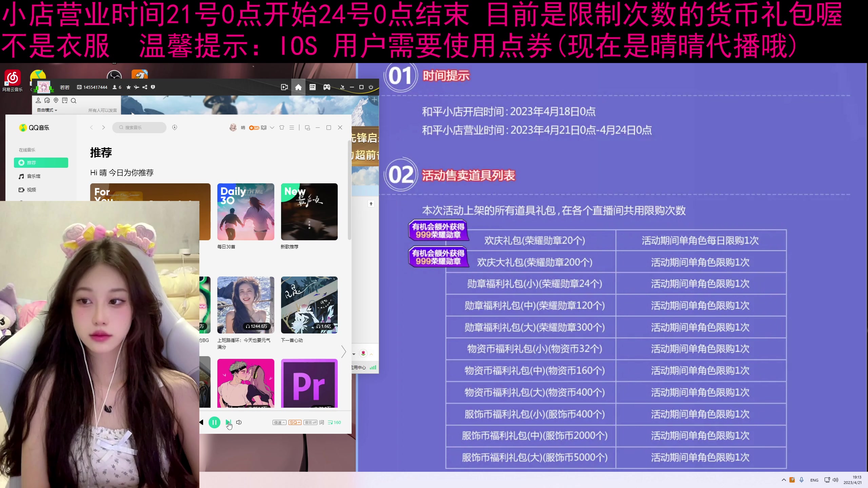This screenshot has width=868, height=488.
Task: Toggle the microphone icon in the system tray
Action: (x=801, y=480)
